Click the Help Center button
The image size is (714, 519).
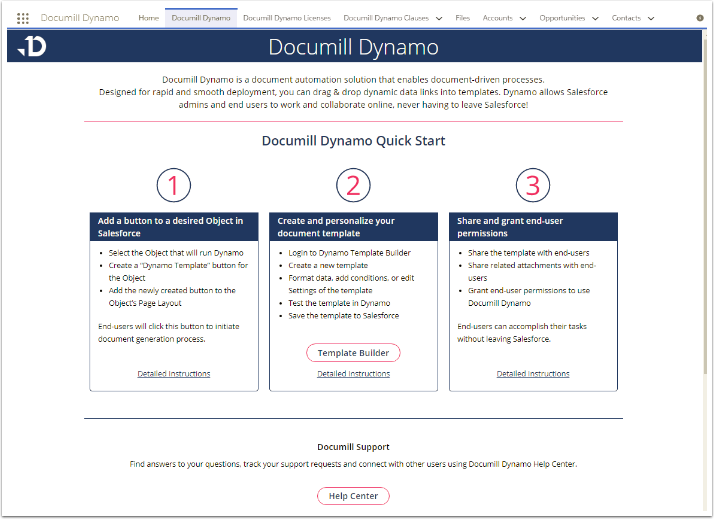(x=353, y=496)
